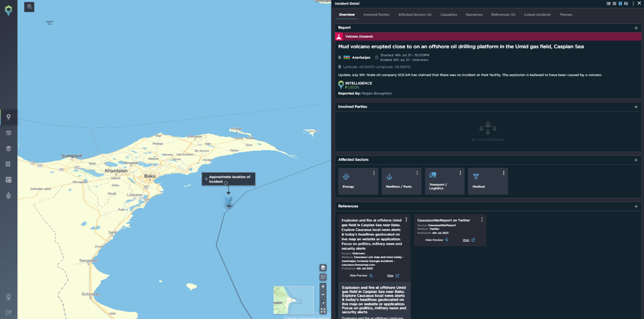Click the Maritime / Ports anchor card

tap(401, 181)
